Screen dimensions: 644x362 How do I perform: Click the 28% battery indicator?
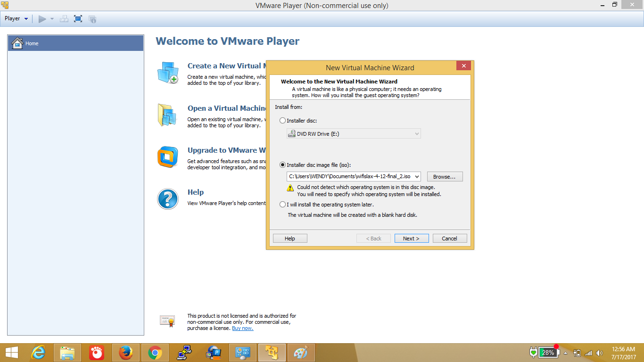pyautogui.click(x=548, y=353)
